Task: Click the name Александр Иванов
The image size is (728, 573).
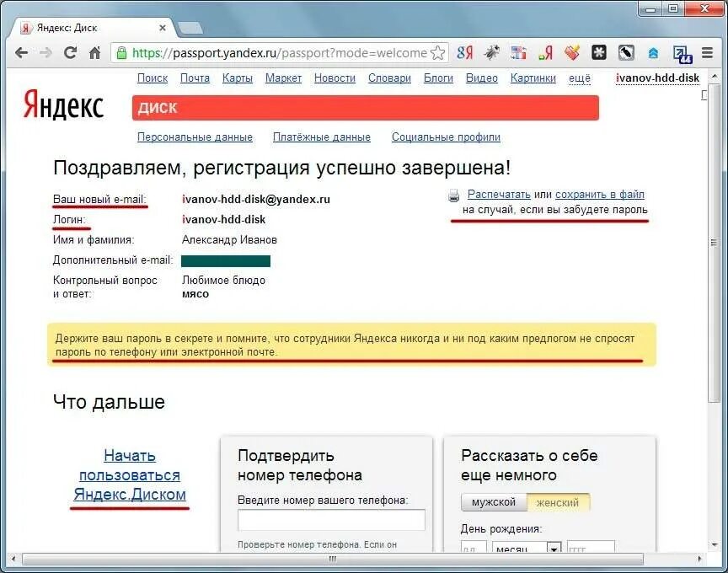Action: (229, 239)
